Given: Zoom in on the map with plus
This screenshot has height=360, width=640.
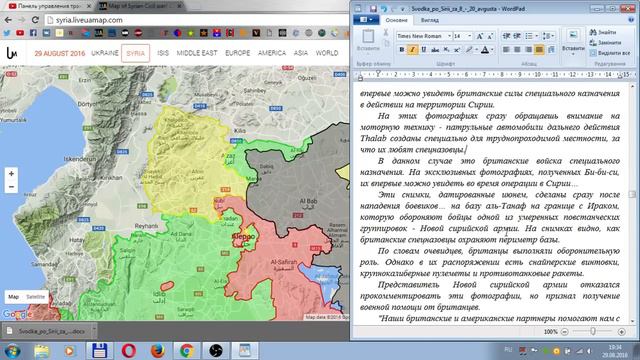Looking at the screenshot, I should point(11,173).
